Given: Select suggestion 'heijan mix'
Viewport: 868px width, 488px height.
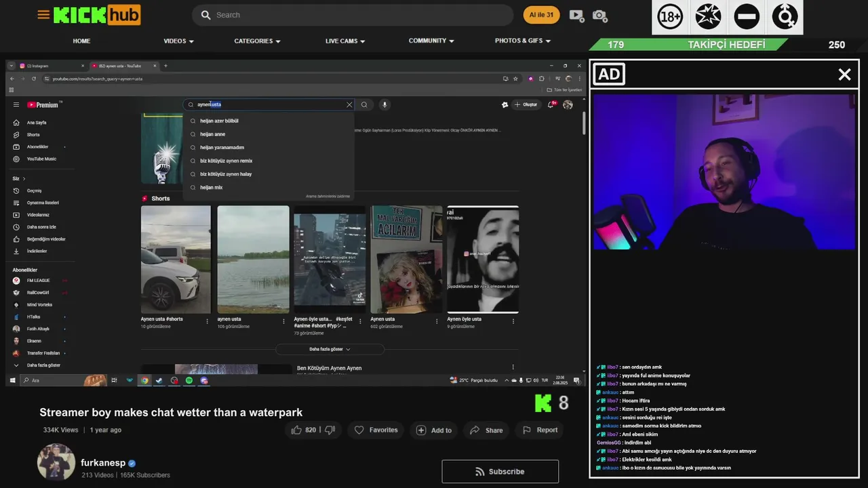Looking at the screenshot, I should tap(269, 187).
